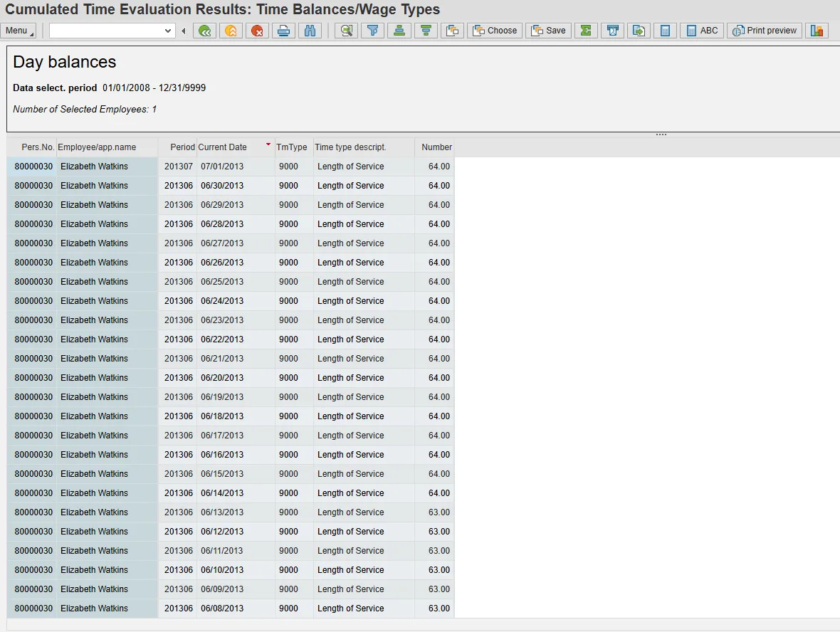The image size is (840, 632).
Task: Set a filter using funnel icon
Action: pyautogui.click(x=372, y=31)
